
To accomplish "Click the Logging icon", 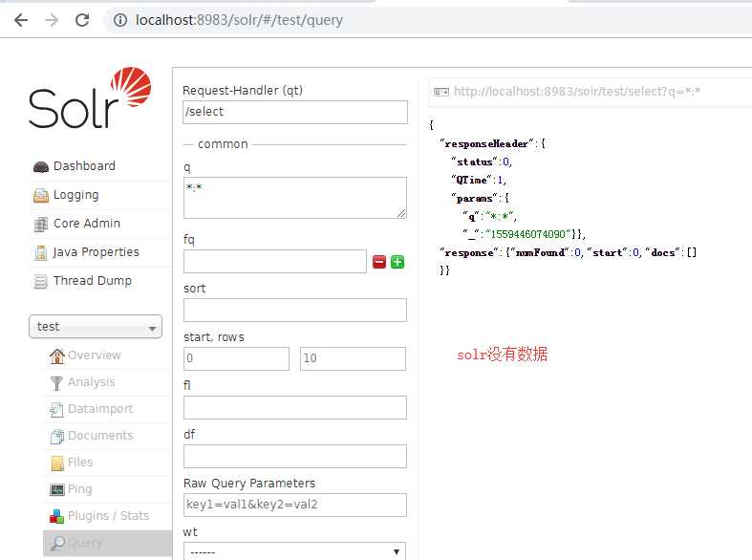I will coord(41,195).
